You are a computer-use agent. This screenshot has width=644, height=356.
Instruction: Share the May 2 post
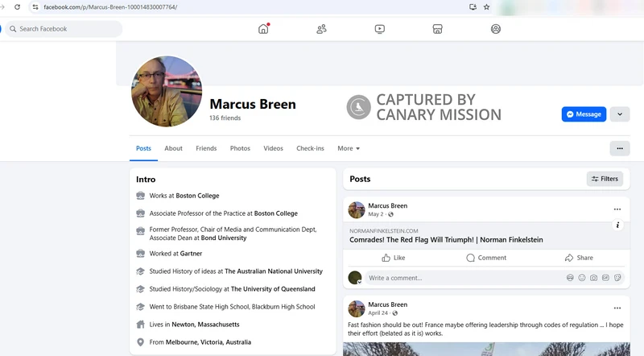pos(579,258)
